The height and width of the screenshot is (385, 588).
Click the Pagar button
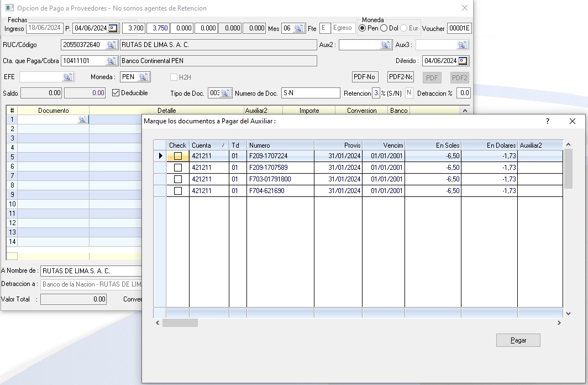[x=518, y=340]
